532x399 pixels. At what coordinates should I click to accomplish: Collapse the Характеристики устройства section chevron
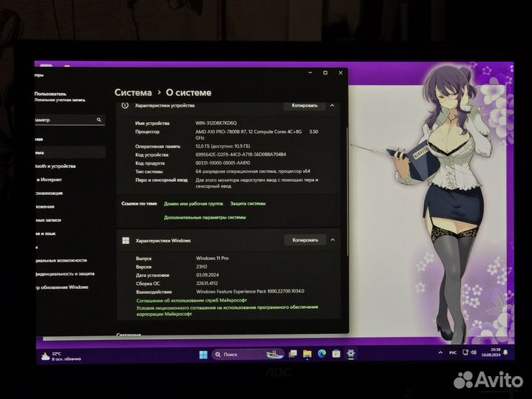point(332,106)
